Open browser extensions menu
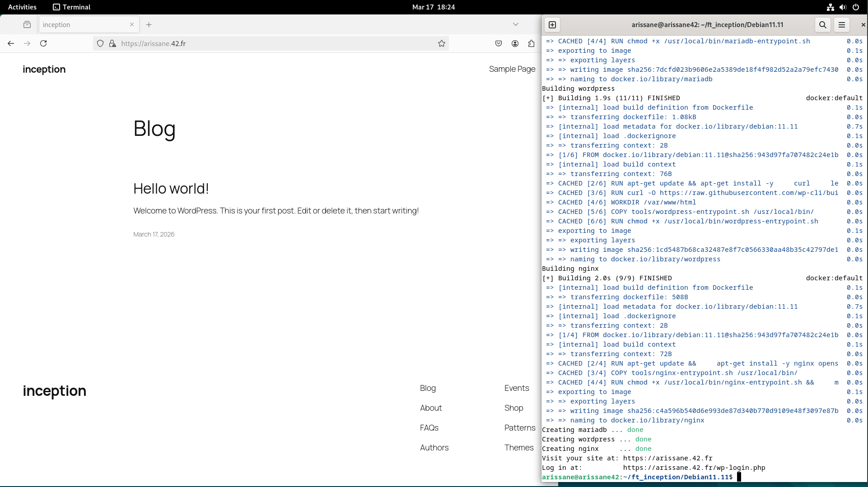868x487 pixels. [531, 43]
